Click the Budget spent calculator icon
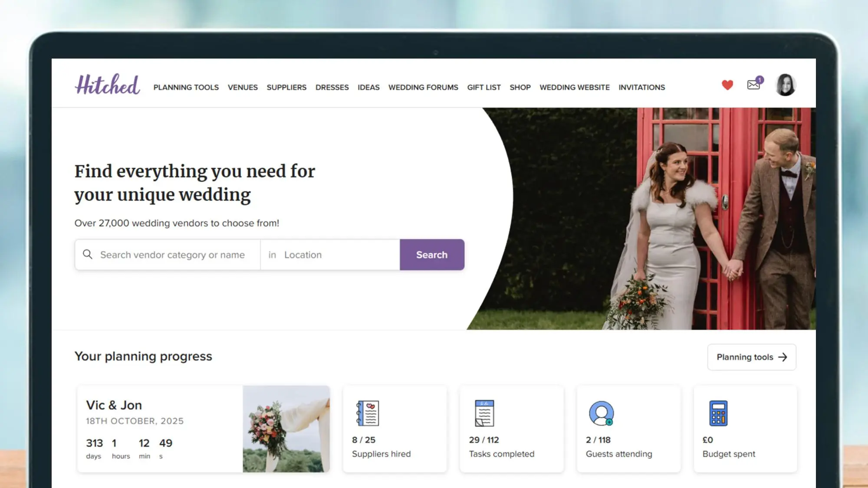 tap(718, 413)
